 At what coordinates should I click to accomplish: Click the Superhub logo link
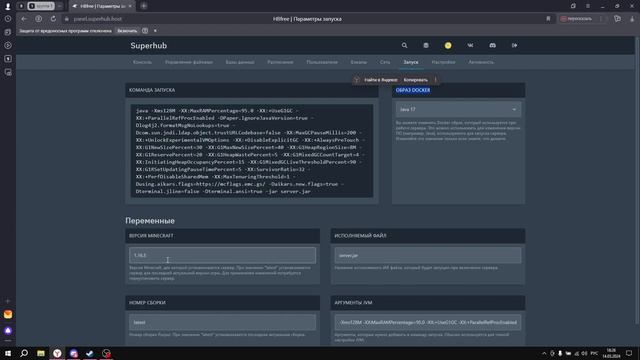tap(149, 45)
